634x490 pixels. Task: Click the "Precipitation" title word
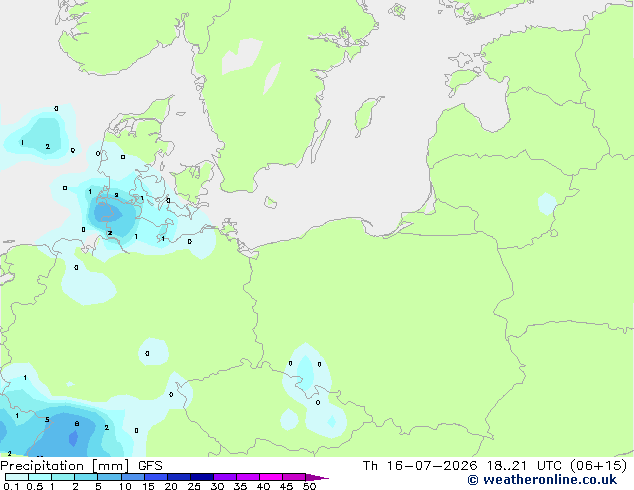pyautogui.click(x=42, y=466)
